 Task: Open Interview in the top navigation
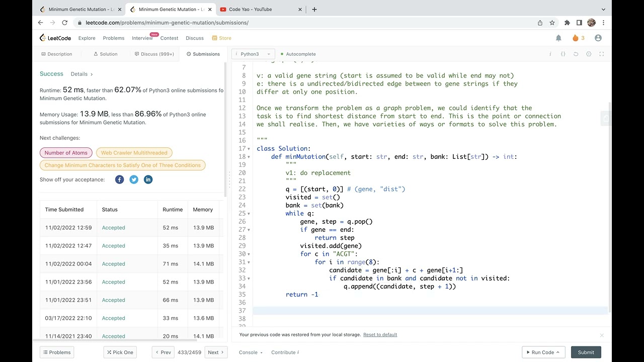pos(142,38)
